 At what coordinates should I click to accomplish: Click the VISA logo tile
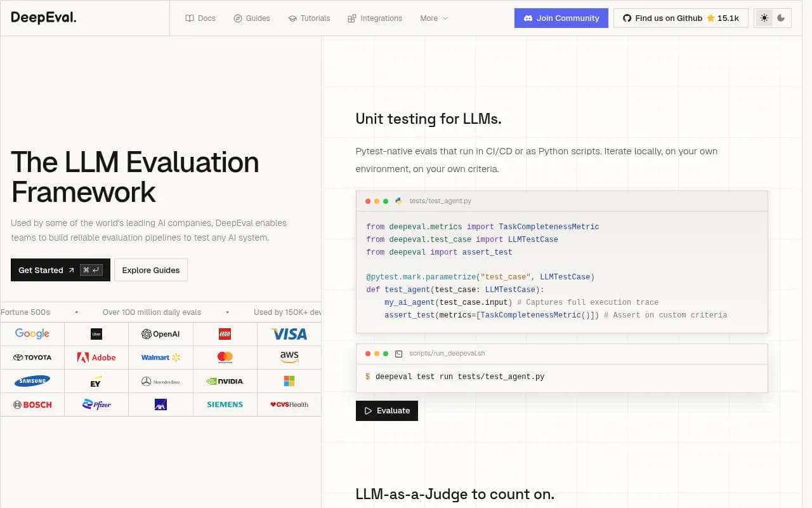coord(289,334)
